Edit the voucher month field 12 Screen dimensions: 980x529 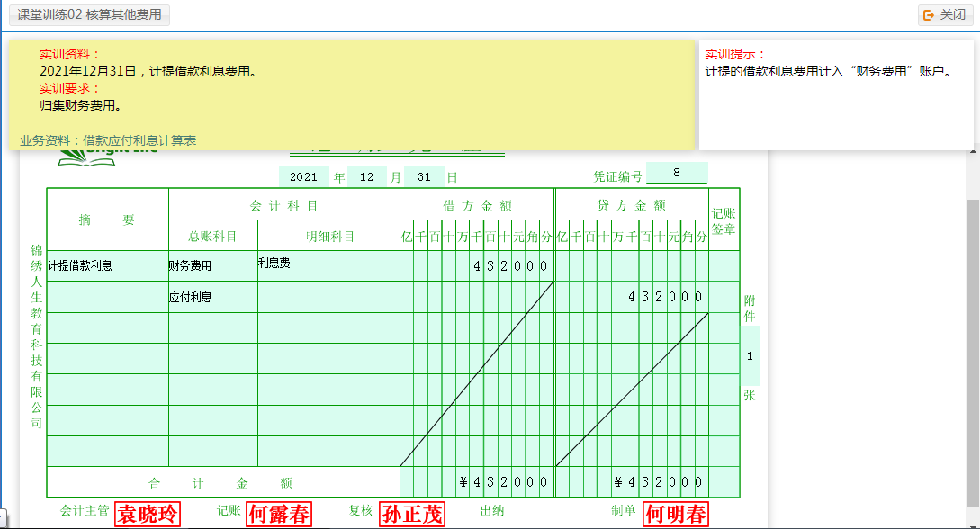pos(366,176)
